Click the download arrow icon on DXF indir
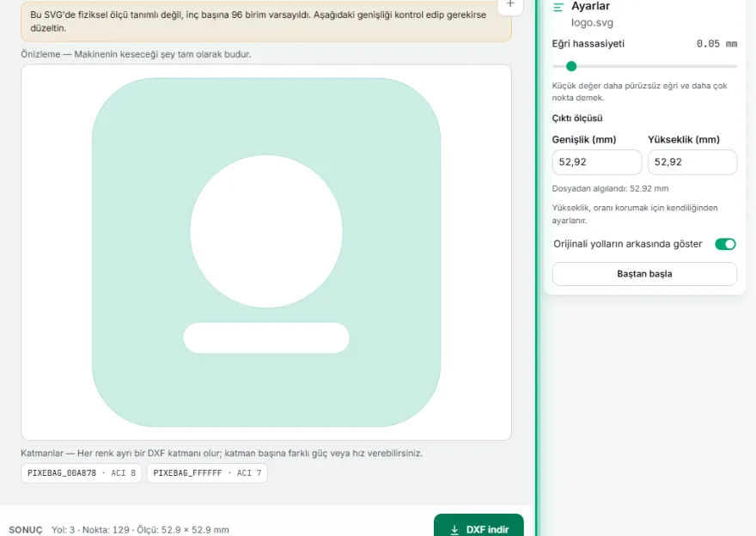756x536 pixels. [x=454, y=530]
